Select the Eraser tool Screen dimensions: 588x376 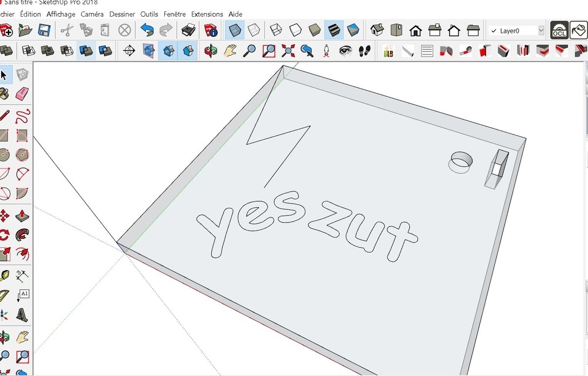22,94
